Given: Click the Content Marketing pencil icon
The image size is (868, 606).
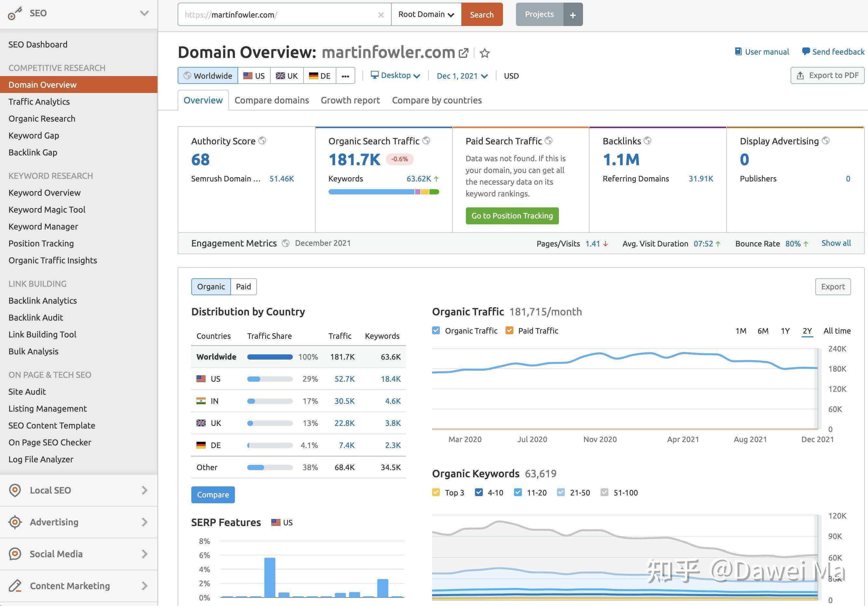Looking at the screenshot, I should pyautogui.click(x=15, y=586).
